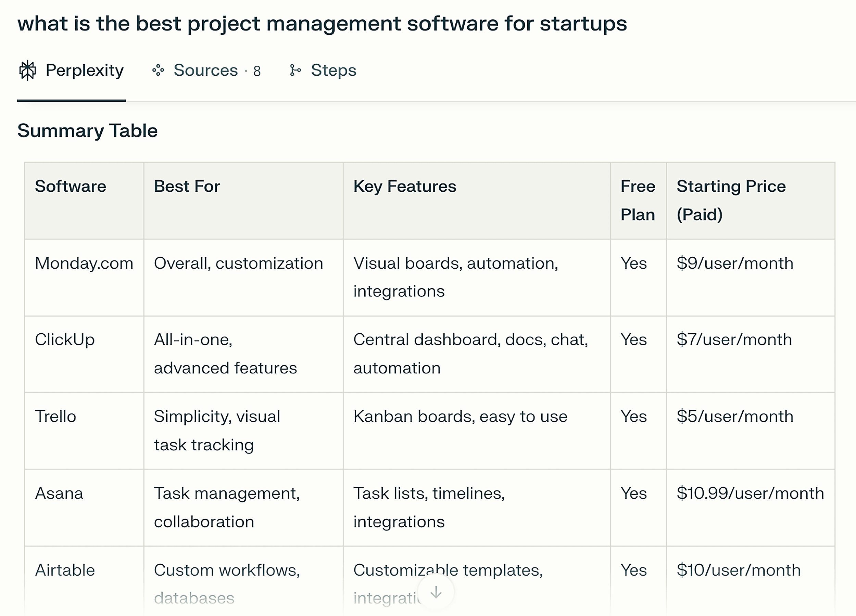Click the query title about startups

[x=322, y=23]
